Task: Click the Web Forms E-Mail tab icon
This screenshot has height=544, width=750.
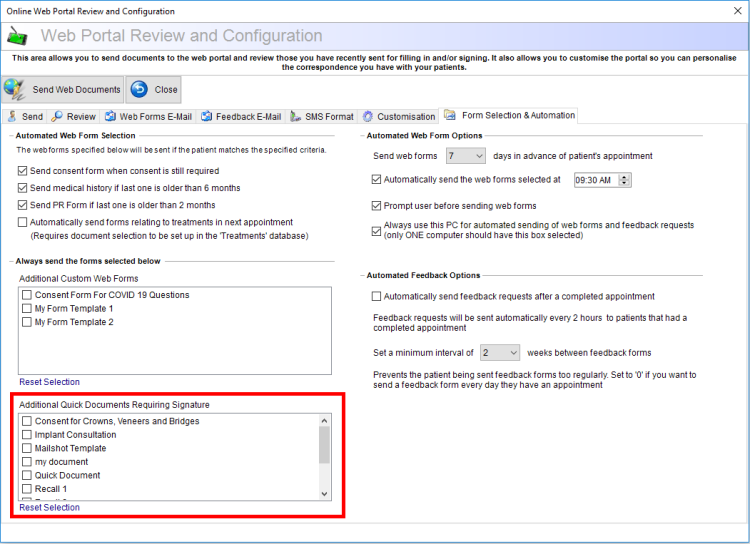Action: pos(110,116)
